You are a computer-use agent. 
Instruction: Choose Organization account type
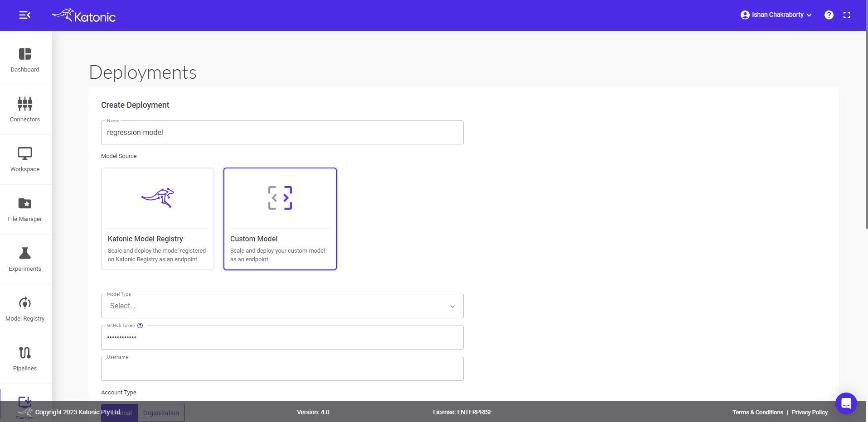[161, 413]
